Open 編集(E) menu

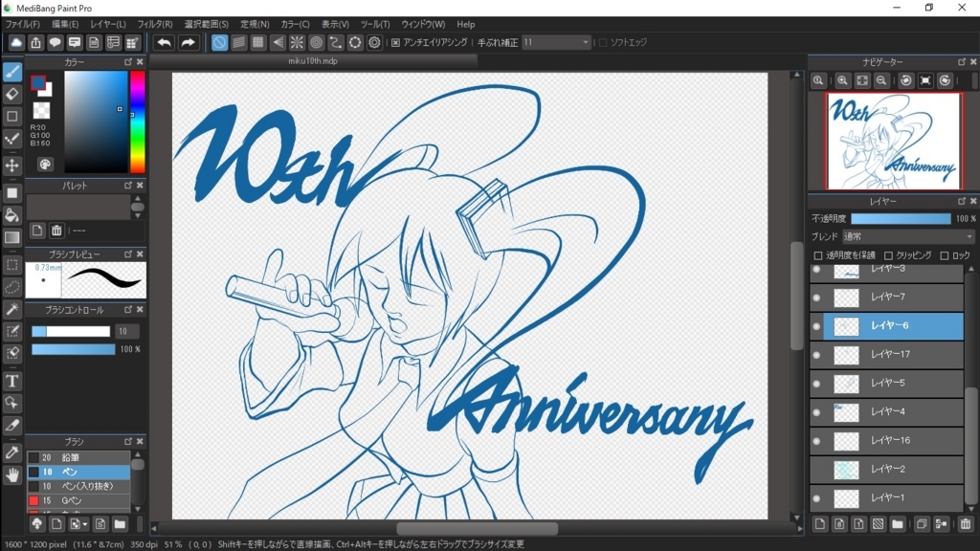coord(65,24)
